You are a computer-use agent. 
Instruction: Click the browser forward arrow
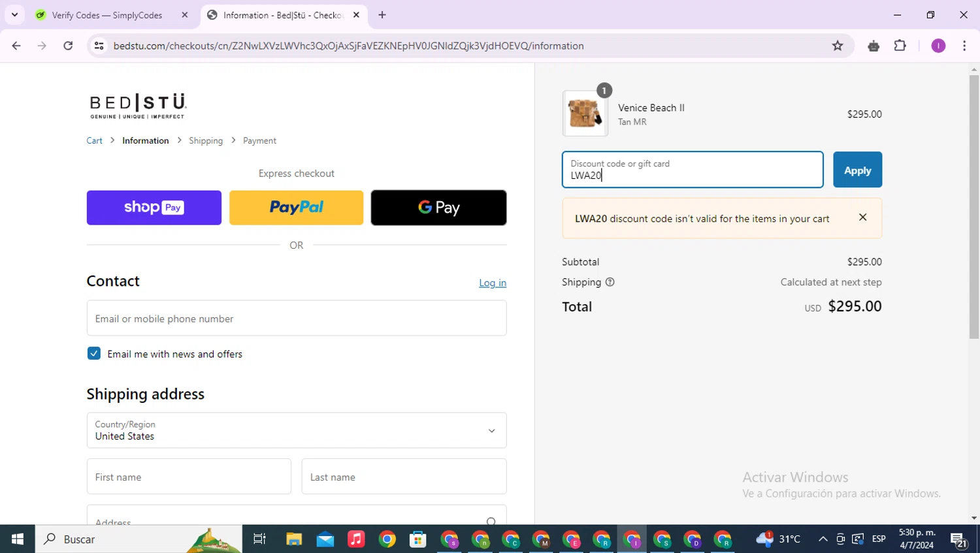click(42, 46)
